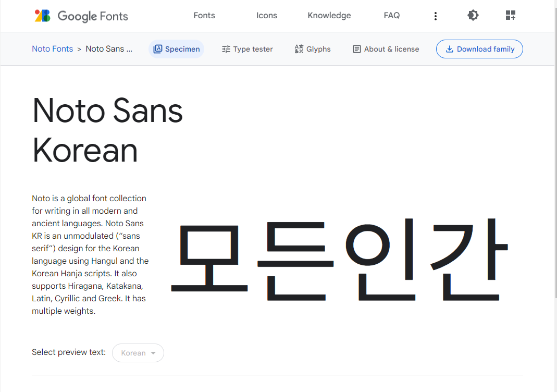557x392 pixels.
Task: Open the Glyphs tab
Action: point(313,49)
